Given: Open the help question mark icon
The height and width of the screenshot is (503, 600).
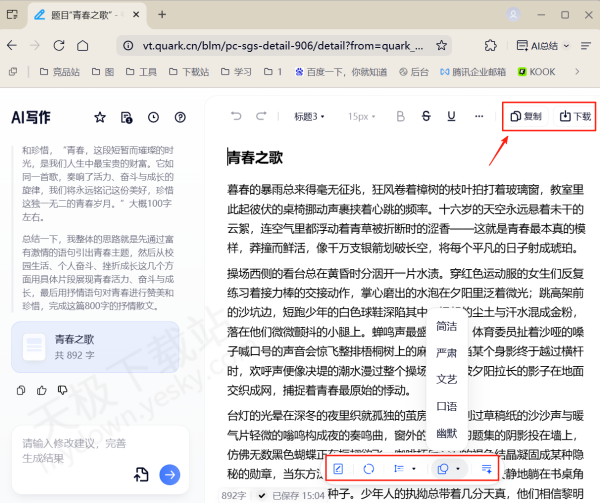Looking at the screenshot, I should [x=180, y=117].
